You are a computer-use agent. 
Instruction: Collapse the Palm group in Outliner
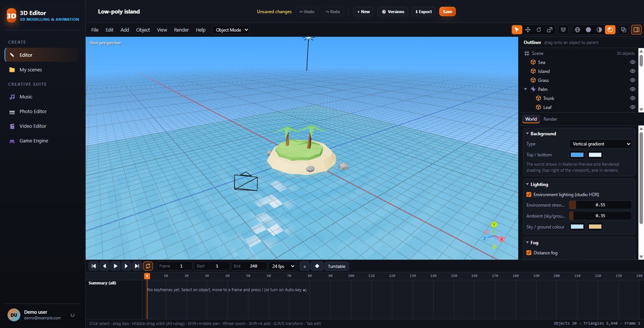[x=526, y=89]
